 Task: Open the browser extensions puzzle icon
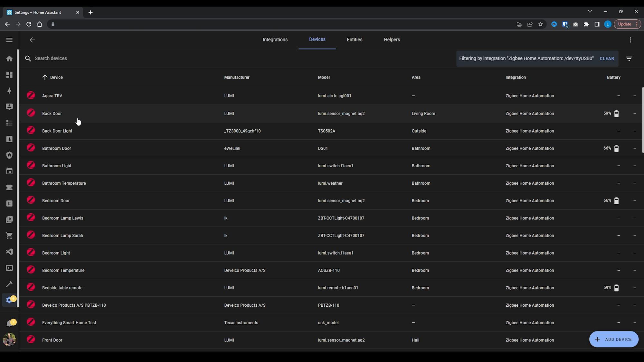point(586,24)
